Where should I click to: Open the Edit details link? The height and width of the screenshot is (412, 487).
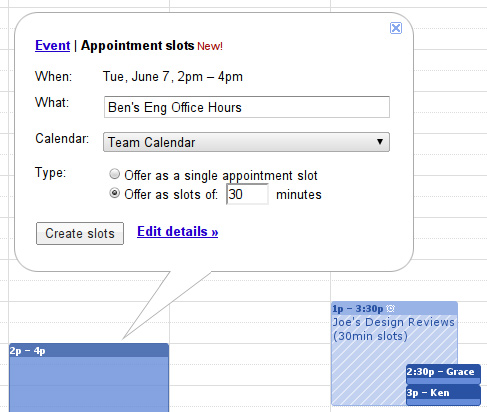(x=178, y=231)
